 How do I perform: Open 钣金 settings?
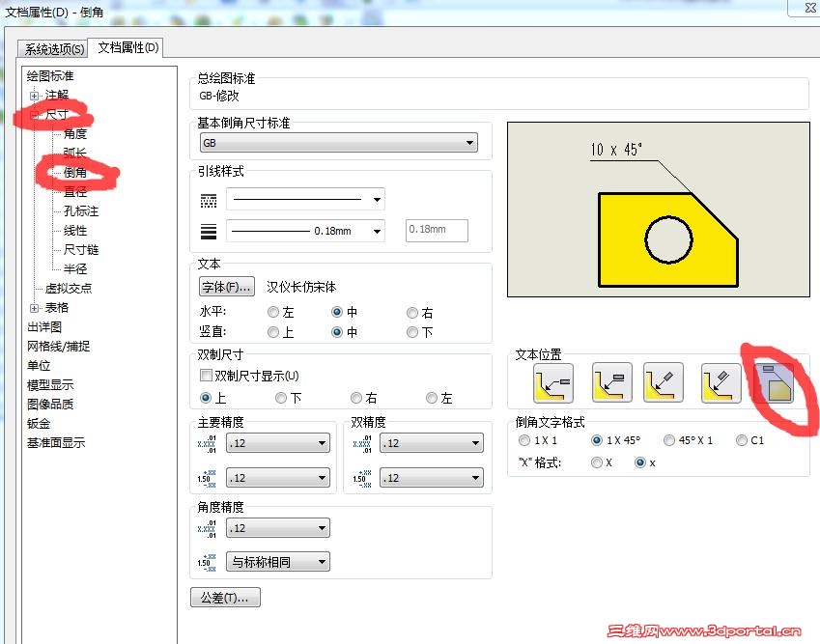click(39, 424)
